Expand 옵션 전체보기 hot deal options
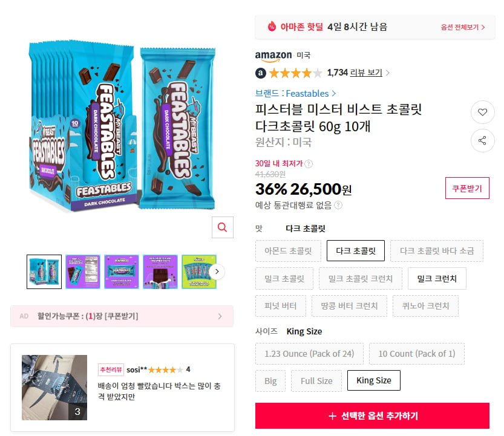This screenshot has width=504, height=436. coord(462,27)
